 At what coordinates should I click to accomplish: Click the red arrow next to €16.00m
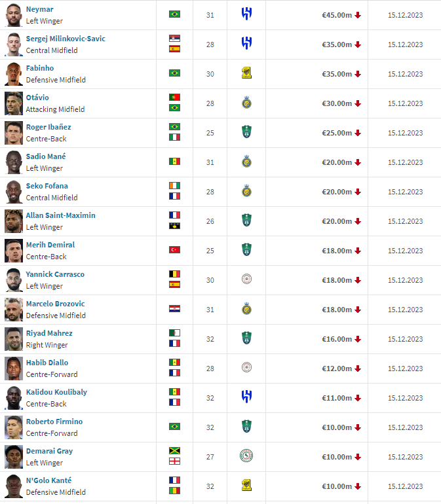click(x=358, y=339)
